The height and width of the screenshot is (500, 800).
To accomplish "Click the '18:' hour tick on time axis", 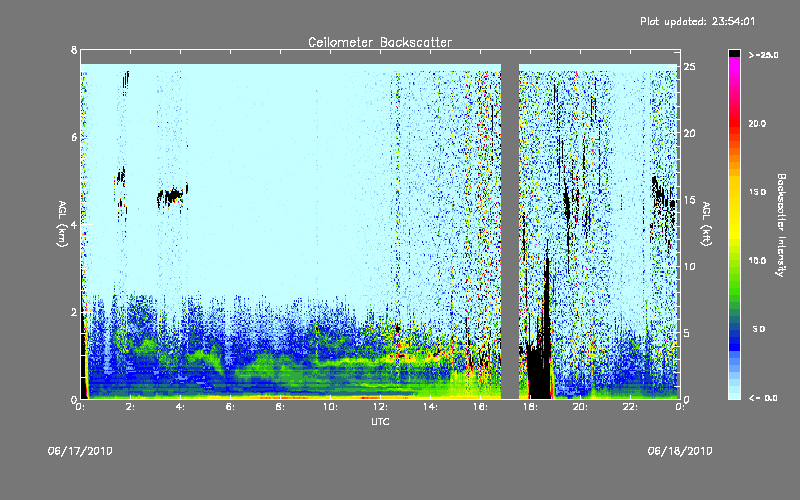I will (x=530, y=407).
